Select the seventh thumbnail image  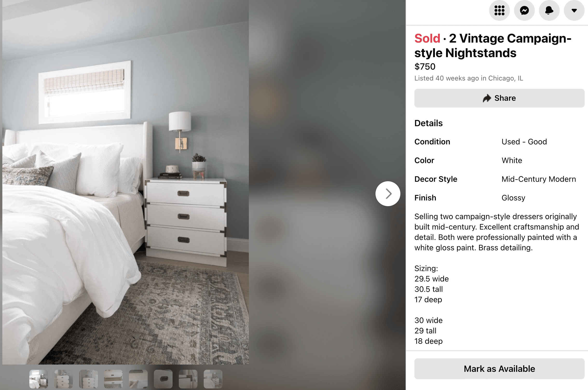point(188,380)
